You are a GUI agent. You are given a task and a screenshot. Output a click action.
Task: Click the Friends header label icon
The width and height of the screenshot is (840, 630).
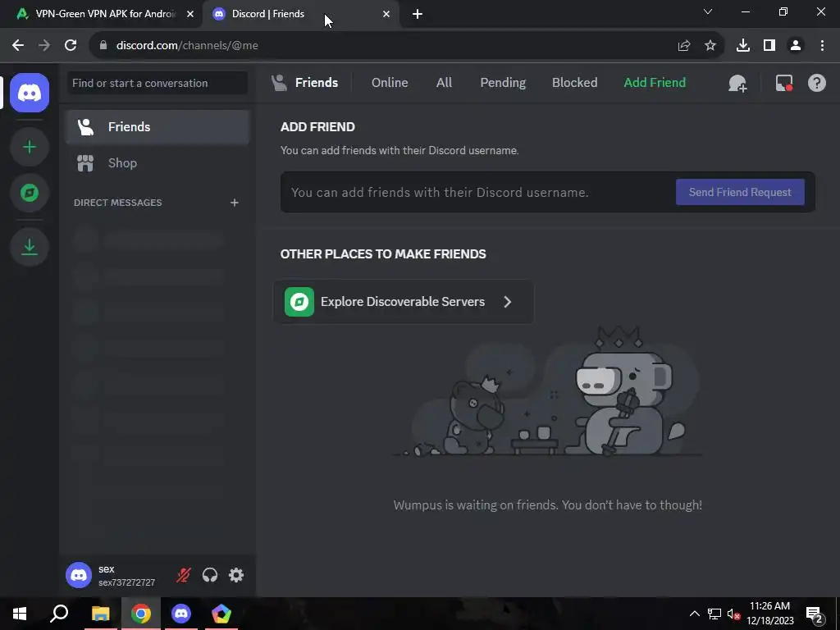[x=279, y=83]
